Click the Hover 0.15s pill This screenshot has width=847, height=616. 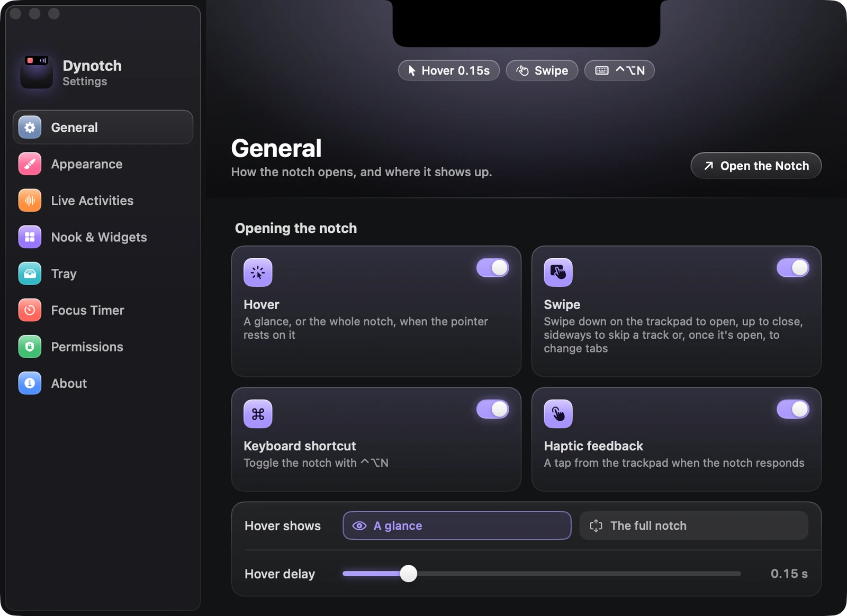[449, 70]
